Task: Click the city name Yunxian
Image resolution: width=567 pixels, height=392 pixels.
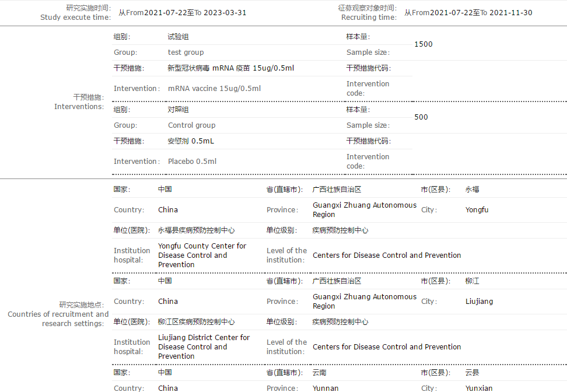Action: click(478, 388)
